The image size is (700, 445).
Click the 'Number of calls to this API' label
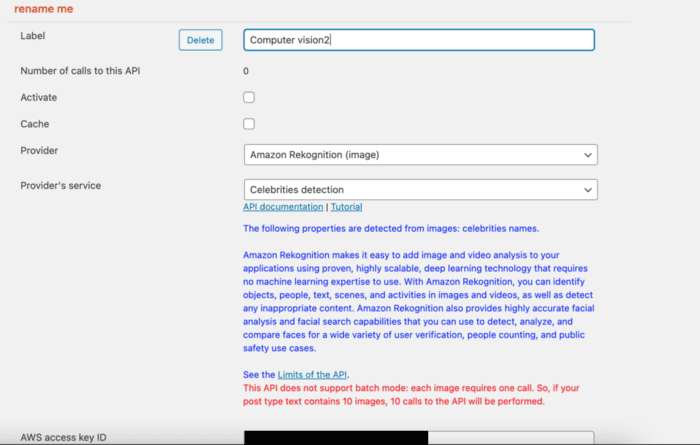(80, 71)
